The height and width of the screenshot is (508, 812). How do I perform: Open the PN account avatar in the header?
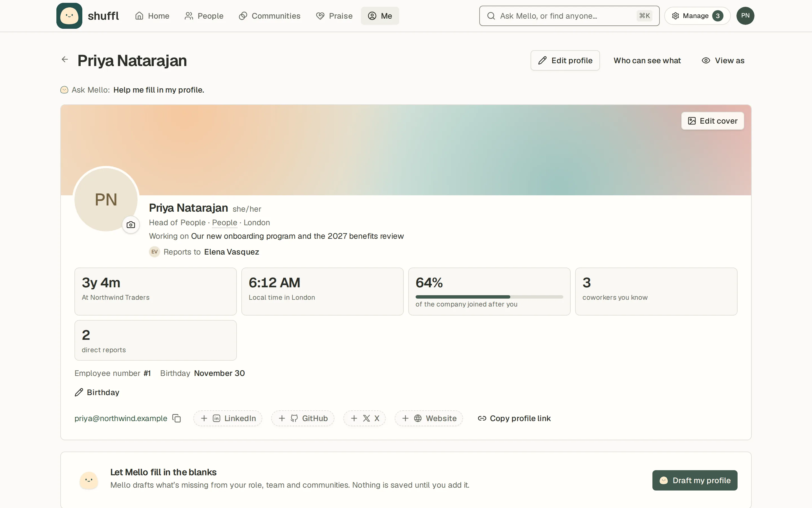(745, 16)
